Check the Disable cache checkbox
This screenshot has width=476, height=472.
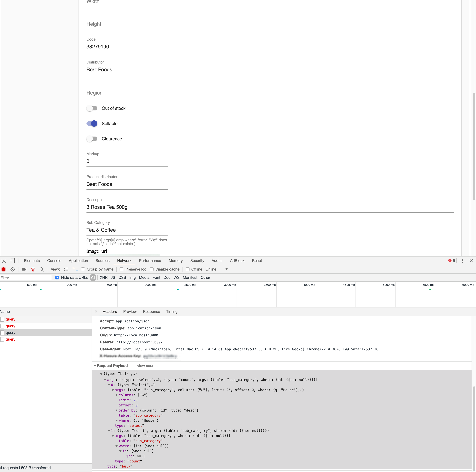152,269
